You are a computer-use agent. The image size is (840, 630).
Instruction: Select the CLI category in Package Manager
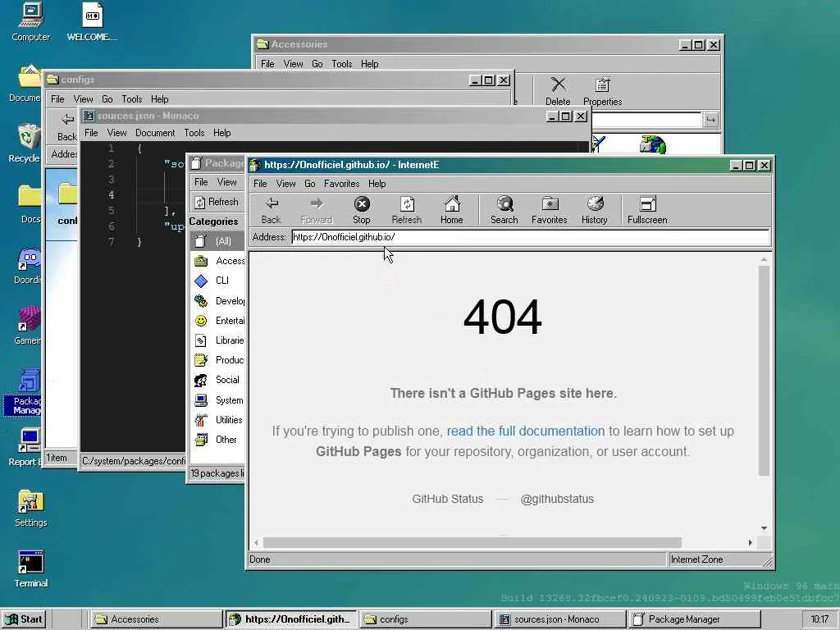[217, 281]
